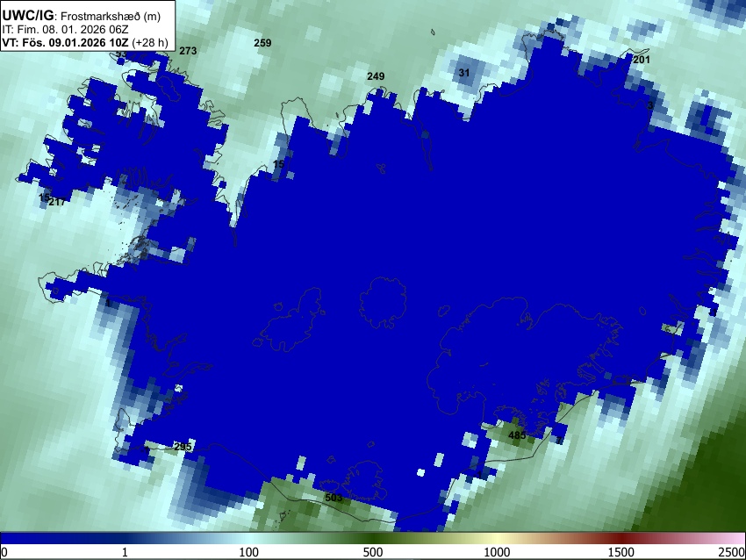746x560 pixels.
Task: Click the color scale legend bar
Action: point(373,538)
